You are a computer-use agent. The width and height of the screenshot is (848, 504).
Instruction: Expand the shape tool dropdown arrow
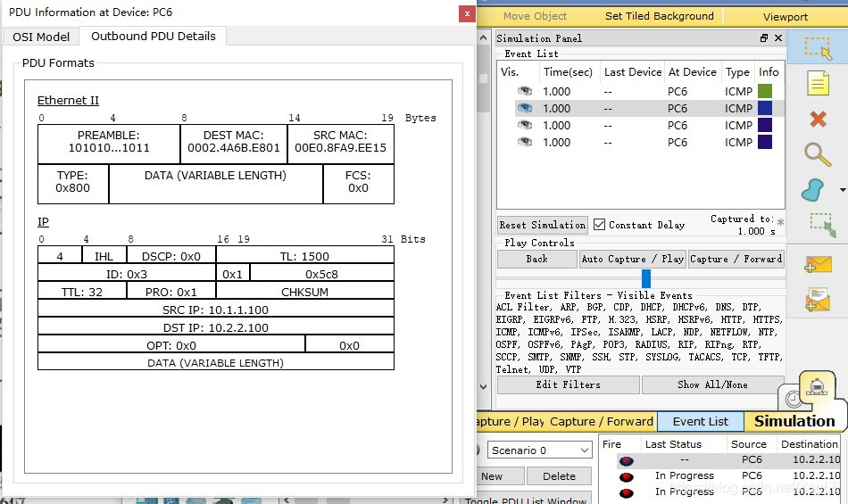tap(843, 190)
